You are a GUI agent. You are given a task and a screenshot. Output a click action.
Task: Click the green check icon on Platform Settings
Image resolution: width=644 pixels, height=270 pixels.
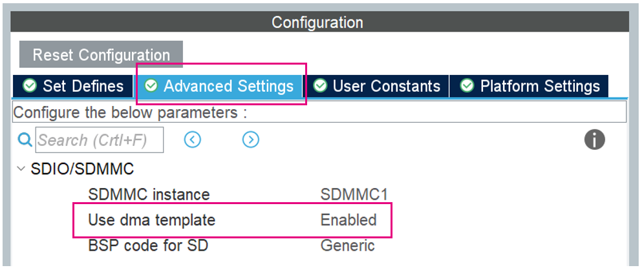[x=467, y=86]
